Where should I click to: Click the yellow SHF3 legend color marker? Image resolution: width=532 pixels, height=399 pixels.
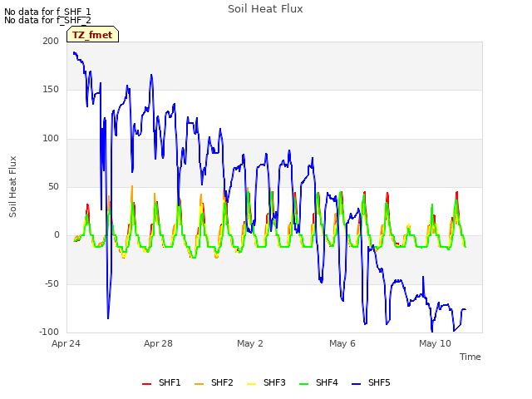(x=251, y=384)
